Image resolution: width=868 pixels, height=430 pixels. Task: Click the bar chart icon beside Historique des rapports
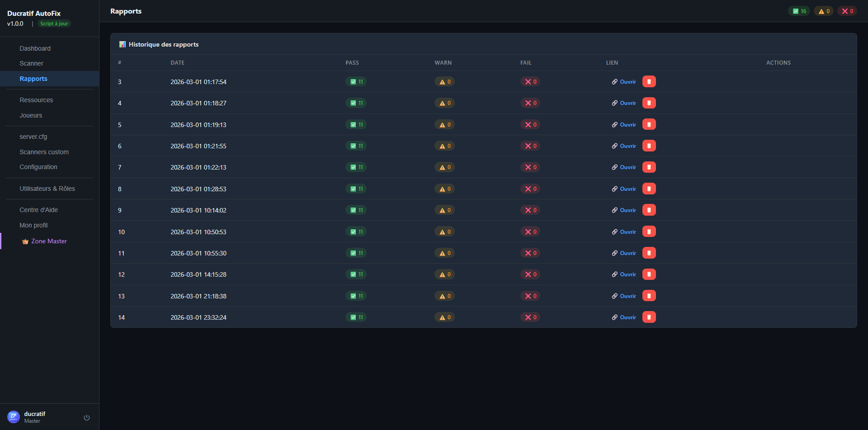point(123,44)
